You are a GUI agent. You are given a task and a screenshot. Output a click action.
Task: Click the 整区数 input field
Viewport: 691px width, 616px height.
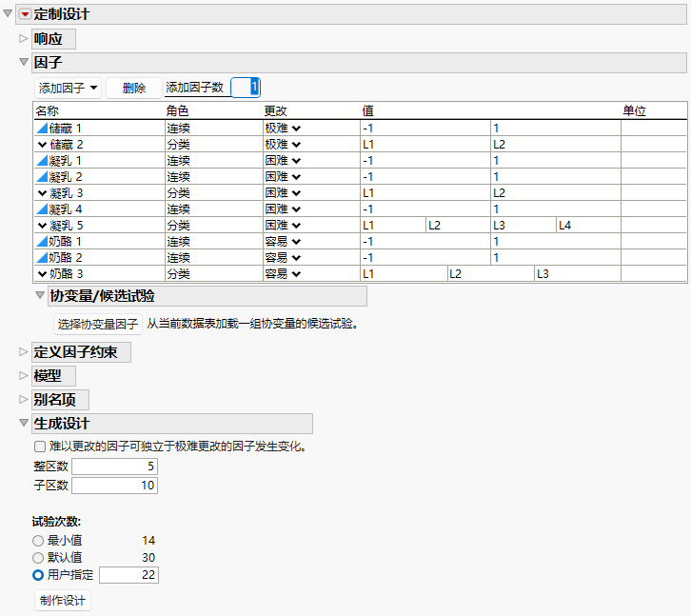click(114, 467)
